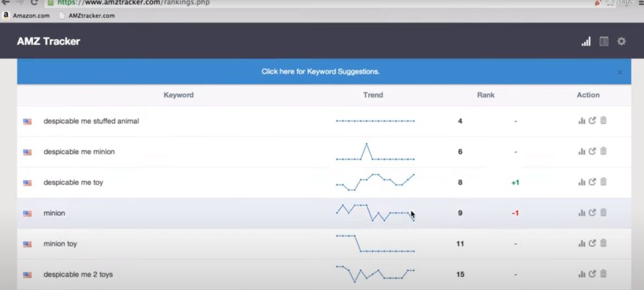Image resolution: width=644 pixels, height=290 pixels.
Task: Select keyword minion toy
Action: (x=61, y=244)
